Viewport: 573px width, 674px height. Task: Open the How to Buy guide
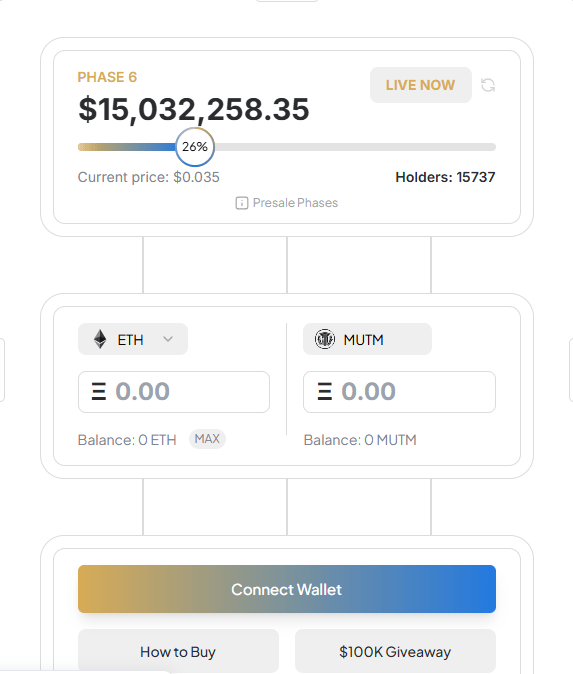pos(178,651)
